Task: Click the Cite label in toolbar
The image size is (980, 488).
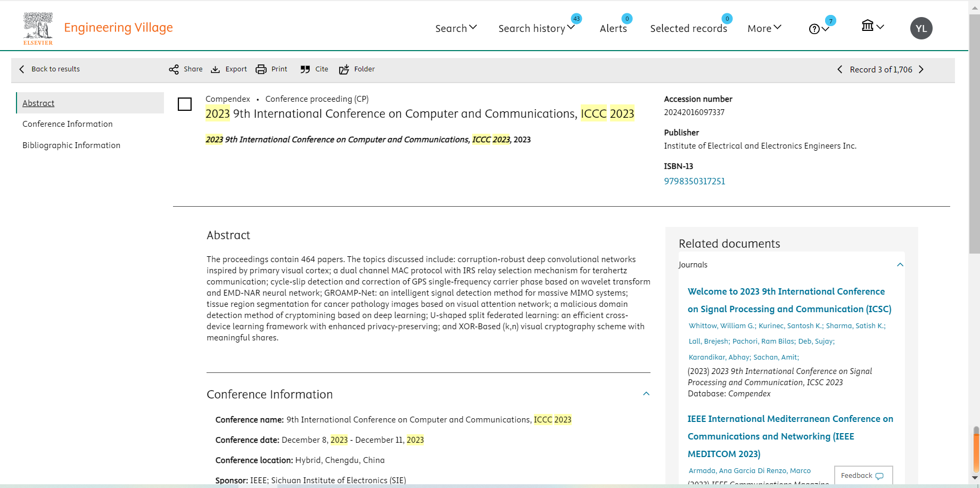Action: 322,69
